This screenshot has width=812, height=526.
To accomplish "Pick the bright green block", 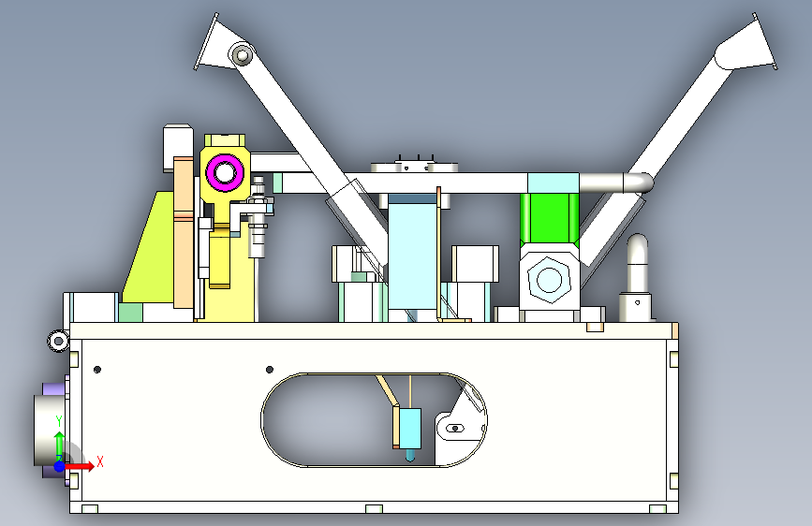I will (550, 218).
